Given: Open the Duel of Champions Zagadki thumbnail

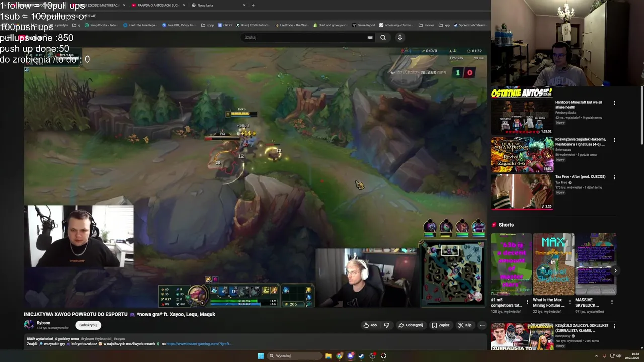Looking at the screenshot, I should 522,154.
